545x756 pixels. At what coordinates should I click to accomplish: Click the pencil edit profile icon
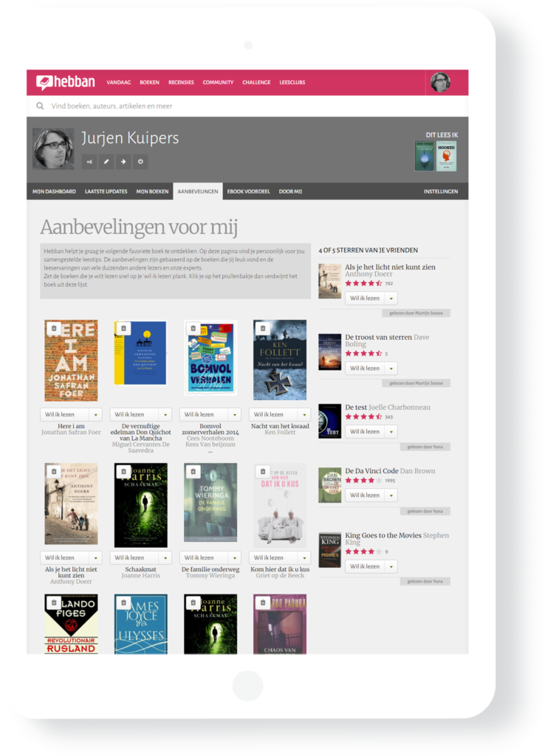click(106, 162)
